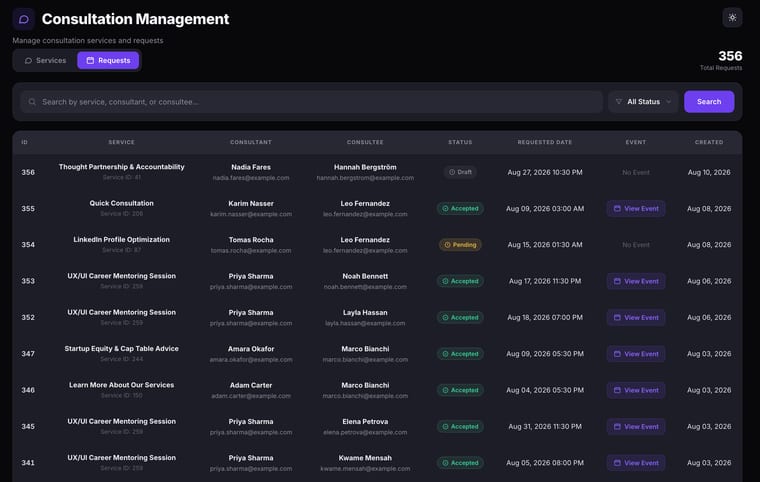Expand the All Status chevron arrow

(x=669, y=102)
